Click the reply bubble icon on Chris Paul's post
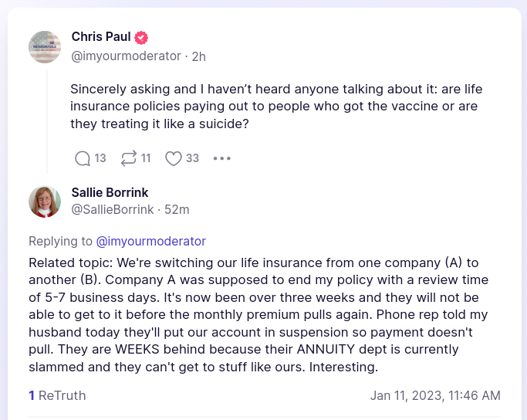Image resolution: width=527 pixels, height=420 pixels. click(x=83, y=158)
